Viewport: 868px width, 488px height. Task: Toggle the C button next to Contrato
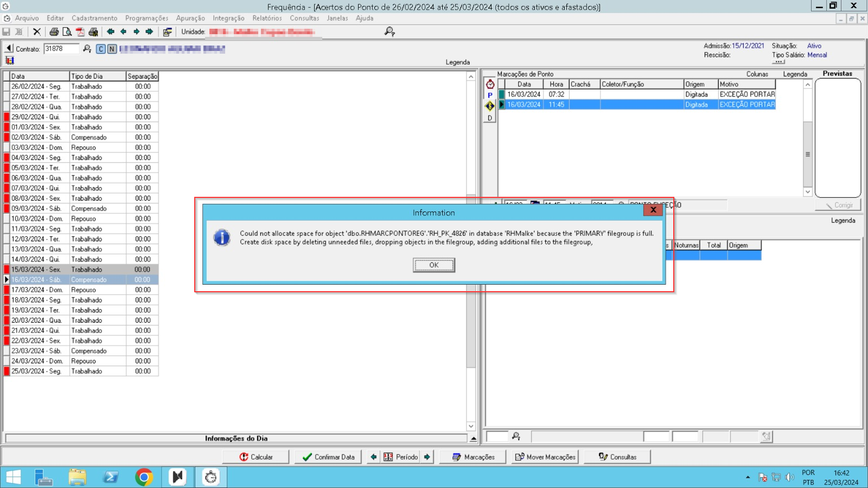(x=101, y=49)
